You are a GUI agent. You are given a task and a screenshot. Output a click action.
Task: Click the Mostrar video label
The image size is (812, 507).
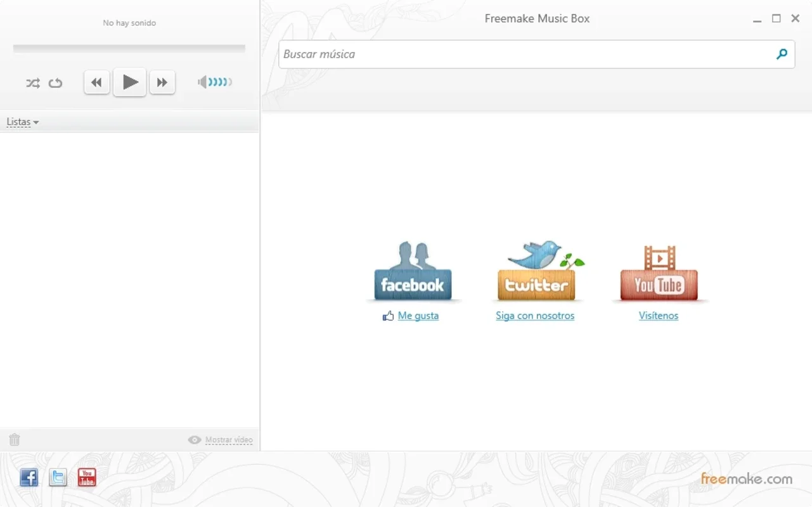pos(229,440)
